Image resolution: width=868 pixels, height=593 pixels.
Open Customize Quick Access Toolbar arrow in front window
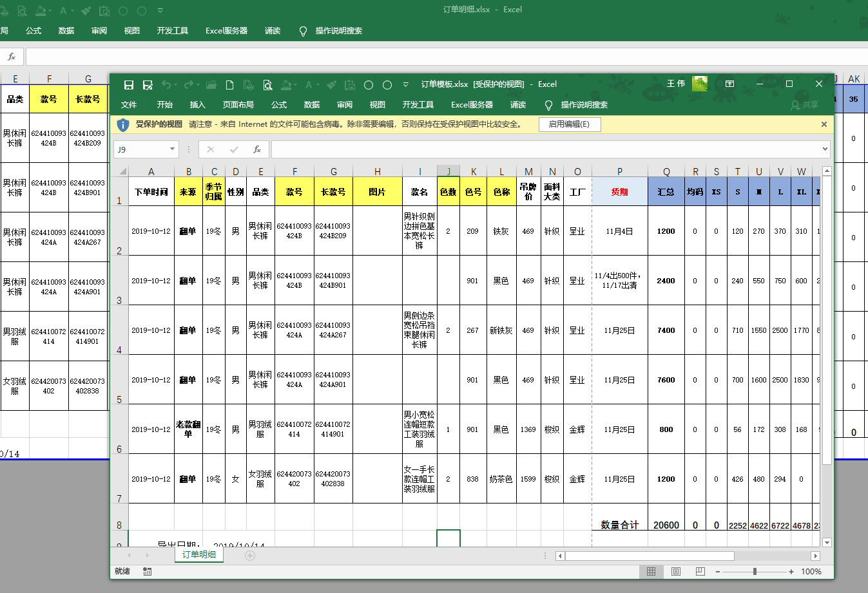pyautogui.click(x=405, y=84)
